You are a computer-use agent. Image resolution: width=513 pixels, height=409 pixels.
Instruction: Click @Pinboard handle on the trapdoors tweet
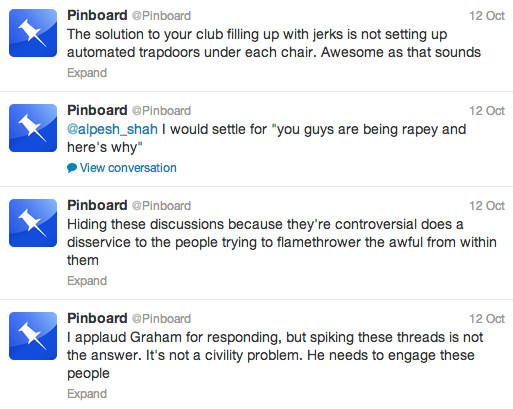161,16
